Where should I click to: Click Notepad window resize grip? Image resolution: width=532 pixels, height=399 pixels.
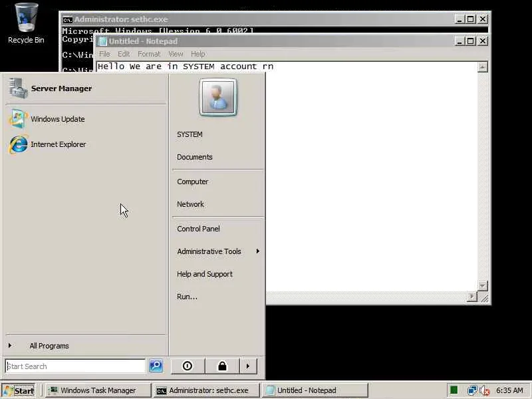pyautogui.click(x=484, y=297)
